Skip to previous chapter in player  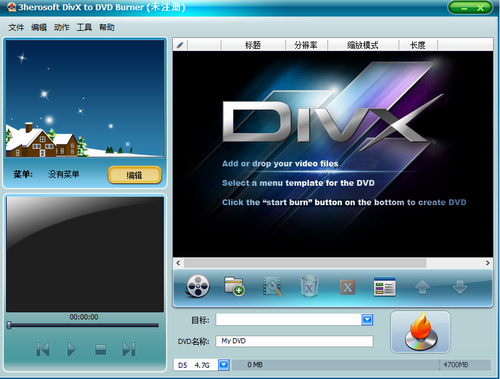pyautogui.click(x=43, y=349)
